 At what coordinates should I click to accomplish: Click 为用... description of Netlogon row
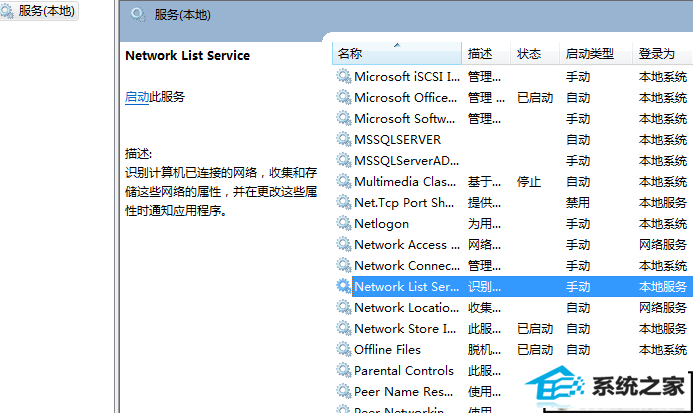pyautogui.click(x=484, y=224)
